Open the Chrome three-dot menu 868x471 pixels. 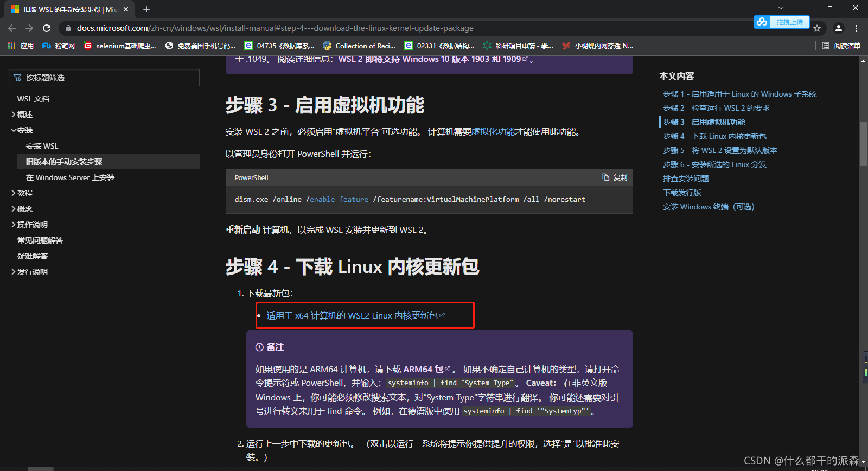tap(857, 28)
